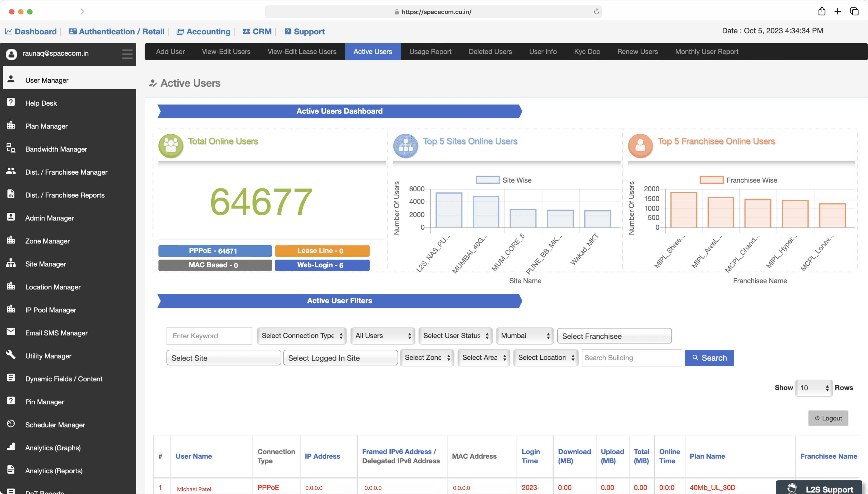Switch to the Usage Report tab
The height and width of the screenshot is (494, 868).
click(430, 52)
